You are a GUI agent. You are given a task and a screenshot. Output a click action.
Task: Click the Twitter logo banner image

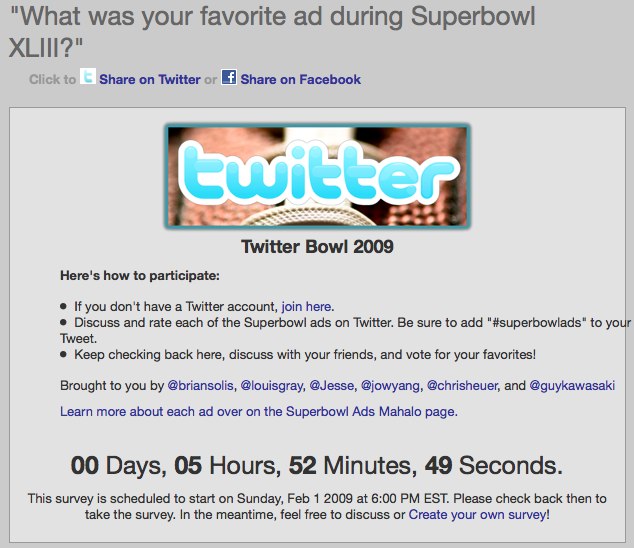pyautogui.click(x=317, y=176)
